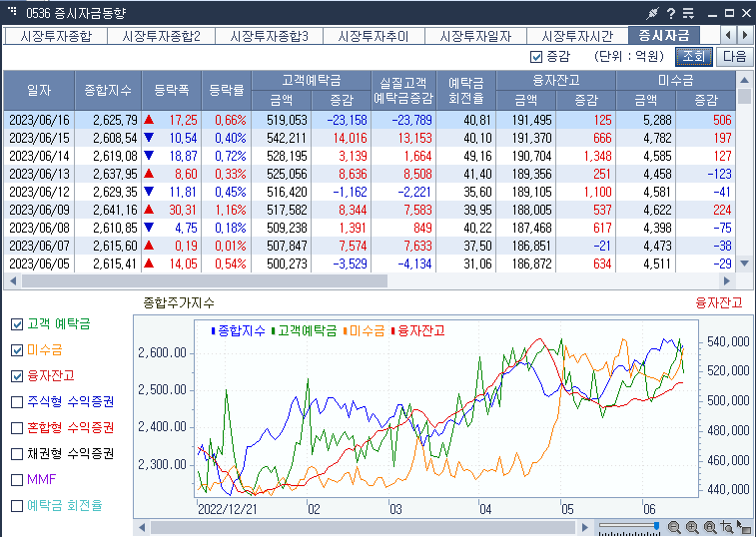Switch to 시장투자종합3 tab
This screenshot has width=756, height=537.
(269, 36)
